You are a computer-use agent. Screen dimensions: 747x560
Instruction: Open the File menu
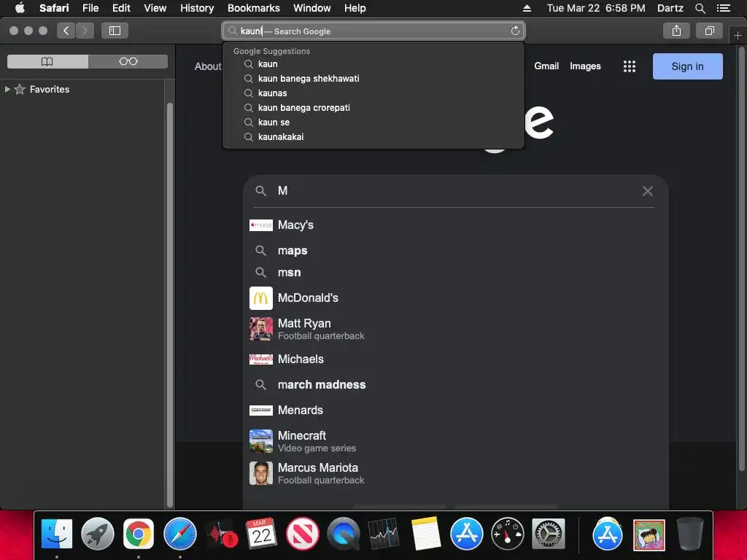(x=90, y=8)
